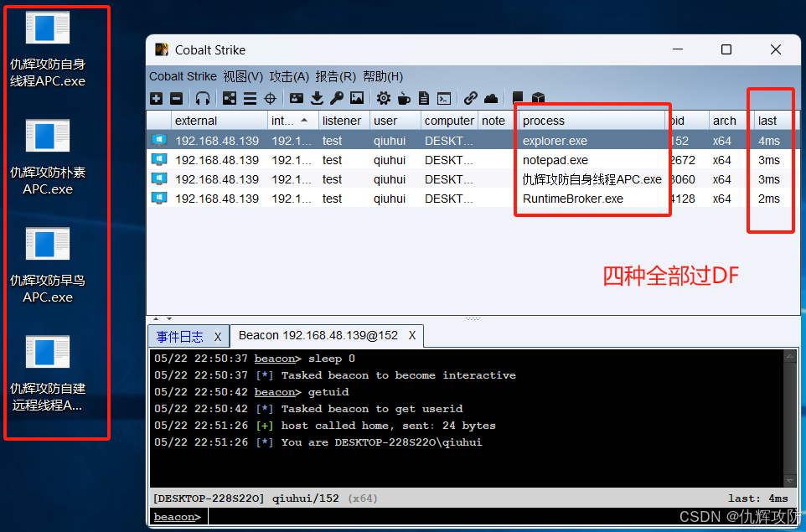Host a file using the chain link icon

pyautogui.click(x=470, y=98)
